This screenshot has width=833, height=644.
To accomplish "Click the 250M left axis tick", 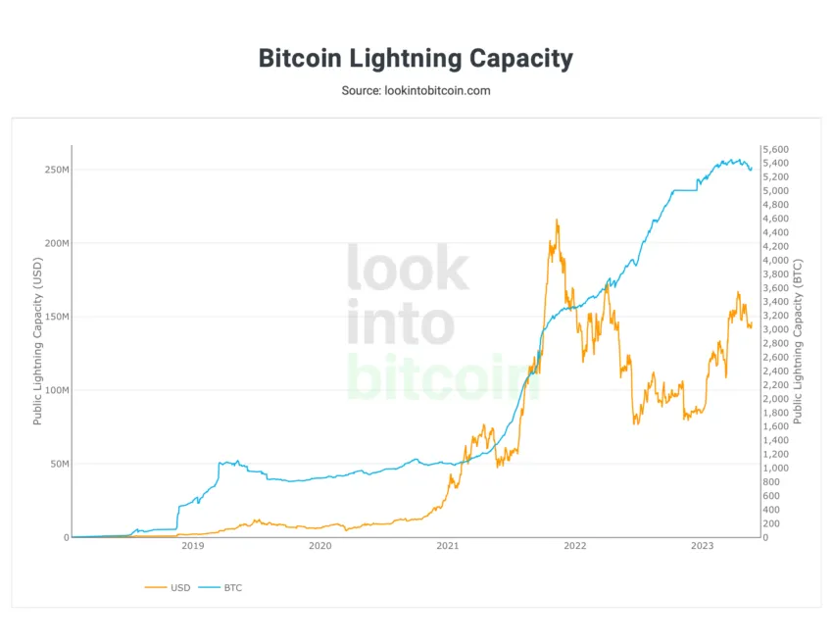I will (57, 170).
